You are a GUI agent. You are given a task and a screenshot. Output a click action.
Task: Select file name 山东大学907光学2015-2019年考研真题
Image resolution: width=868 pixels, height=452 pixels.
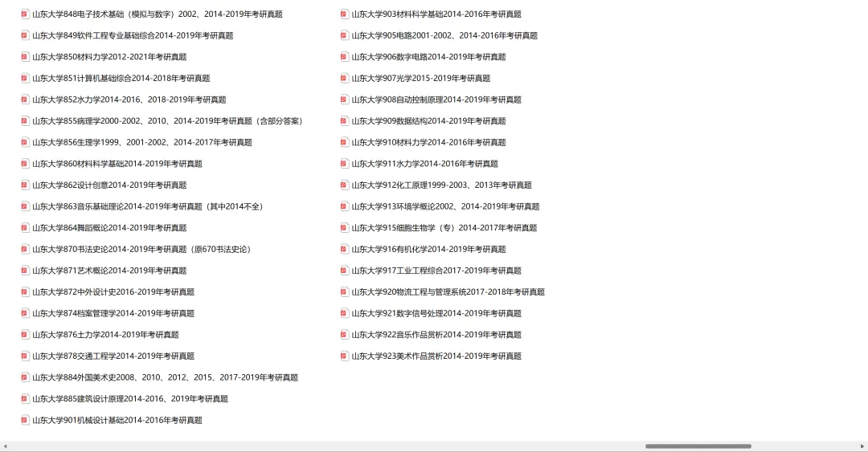(x=420, y=78)
